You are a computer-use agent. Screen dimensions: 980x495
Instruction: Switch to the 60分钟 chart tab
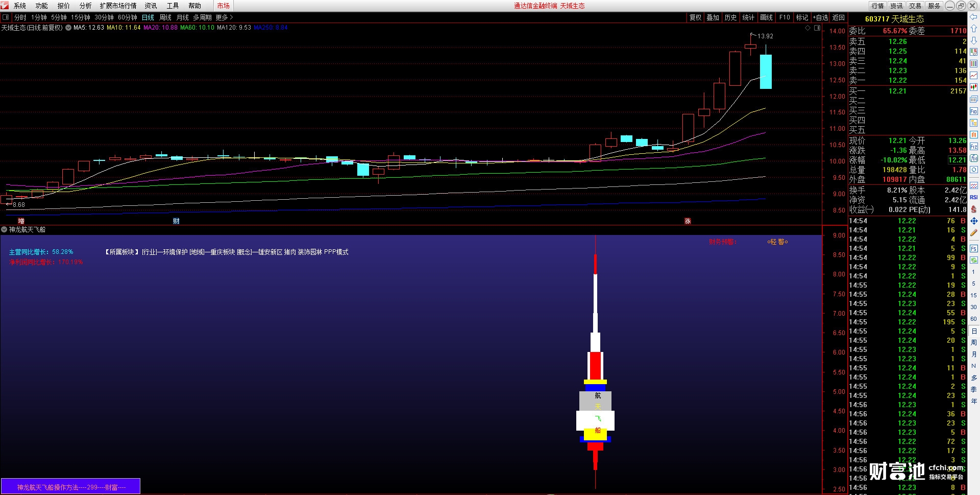click(x=128, y=17)
